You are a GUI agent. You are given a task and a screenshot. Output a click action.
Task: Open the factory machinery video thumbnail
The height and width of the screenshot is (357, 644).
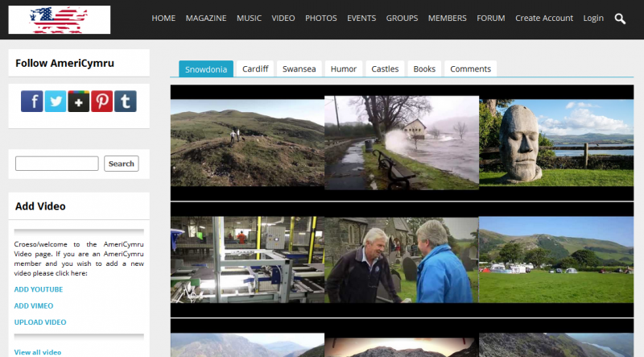coord(248,259)
